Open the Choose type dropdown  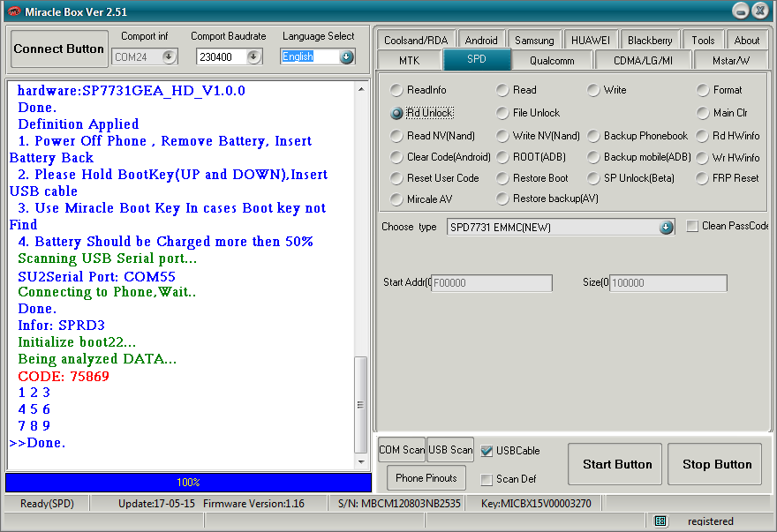(666, 227)
